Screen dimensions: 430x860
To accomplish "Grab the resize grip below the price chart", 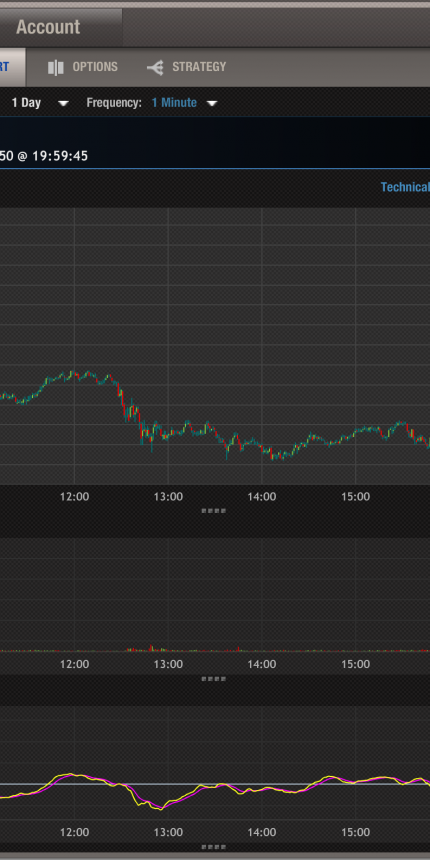I will pos(213,511).
